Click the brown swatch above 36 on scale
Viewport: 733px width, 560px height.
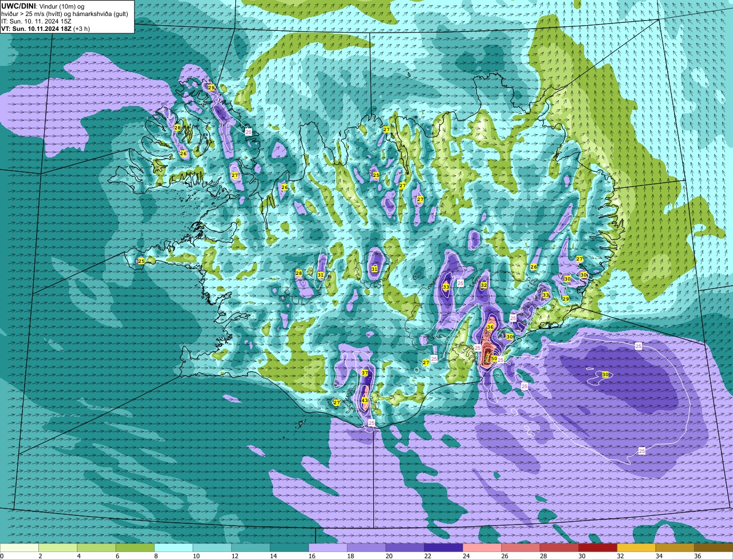tap(714, 547)
